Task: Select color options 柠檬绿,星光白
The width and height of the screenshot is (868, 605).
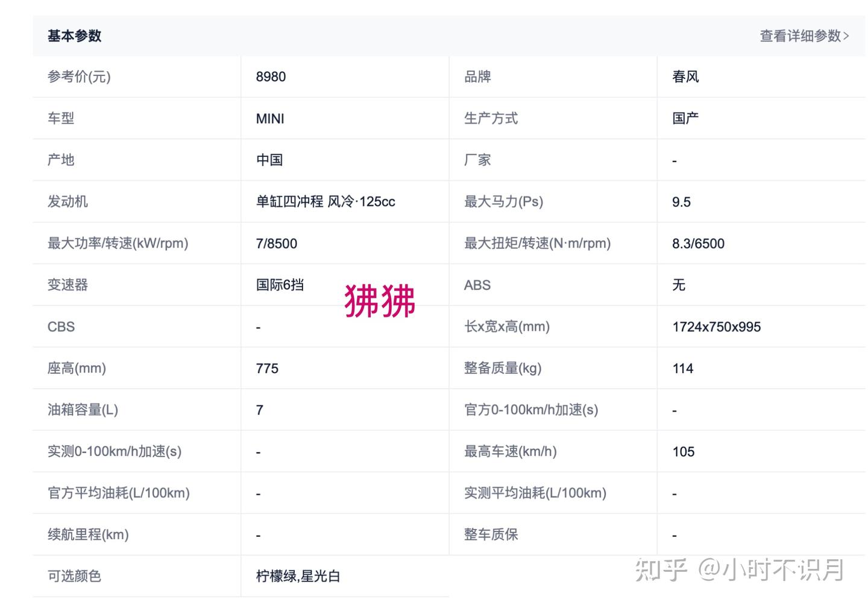Action: coord(298,577)
